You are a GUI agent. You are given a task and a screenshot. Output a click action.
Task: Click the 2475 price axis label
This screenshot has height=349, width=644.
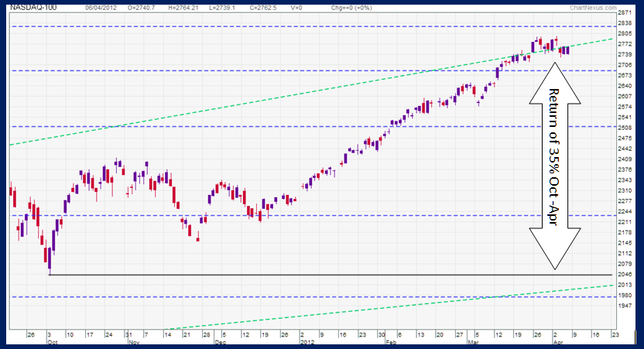625,139
